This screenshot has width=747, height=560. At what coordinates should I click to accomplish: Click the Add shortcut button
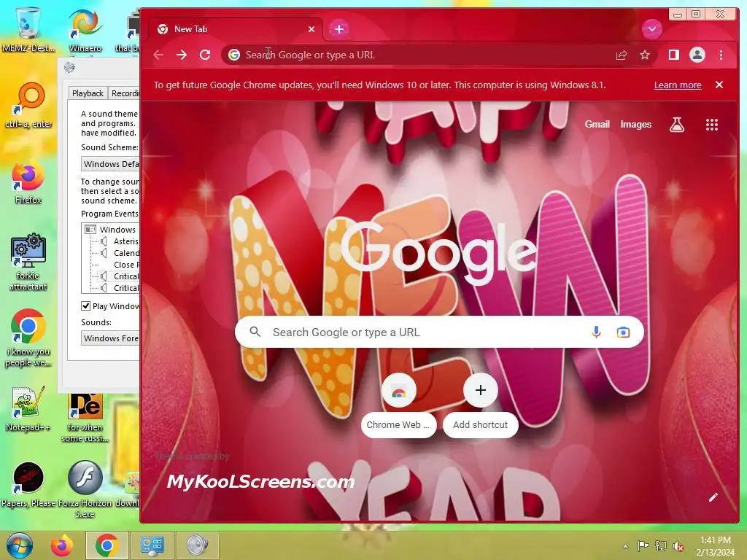[x=480, y=407]
